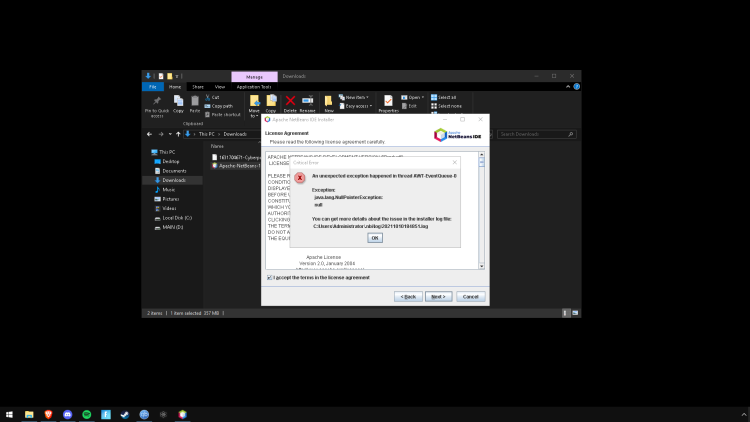750x422 pixels.
Task: Open the File menu in File Explorer
Action: coord(153,87)
